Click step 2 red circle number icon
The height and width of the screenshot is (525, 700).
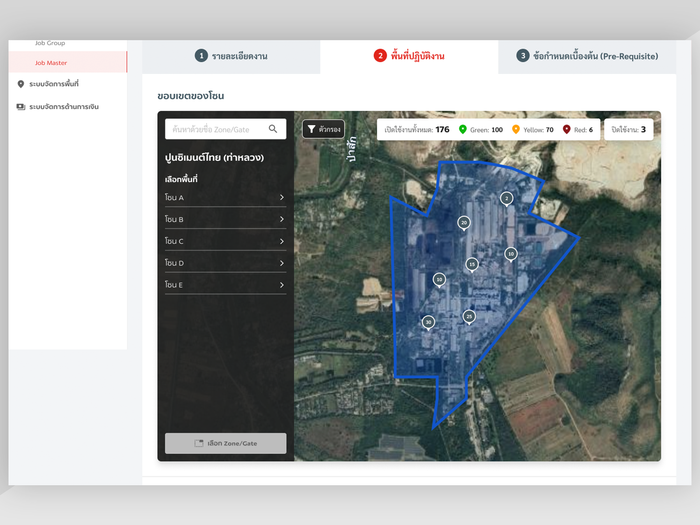click(380, 56)
